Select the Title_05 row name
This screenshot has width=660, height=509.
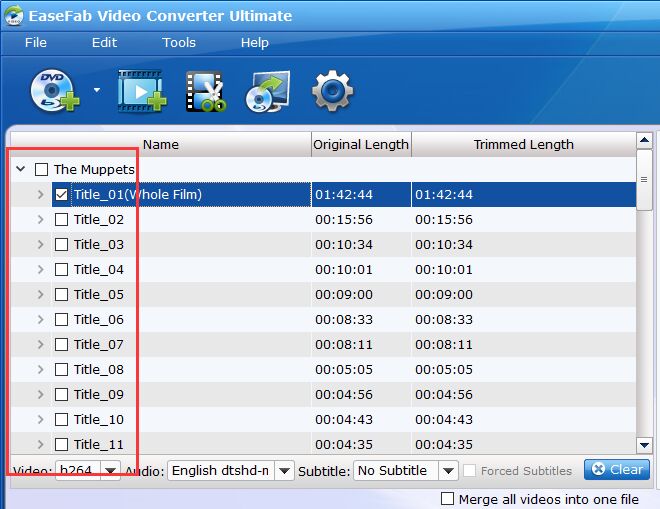[x=99, y=294]
